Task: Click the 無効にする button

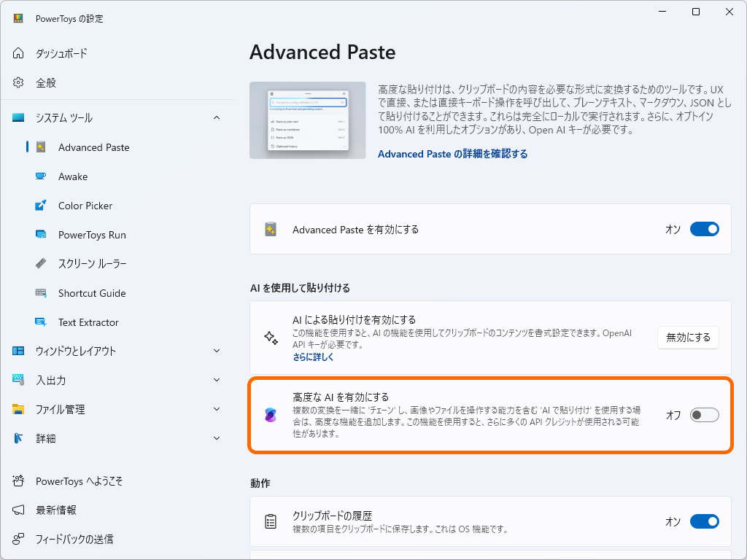Action: (688, 337)
